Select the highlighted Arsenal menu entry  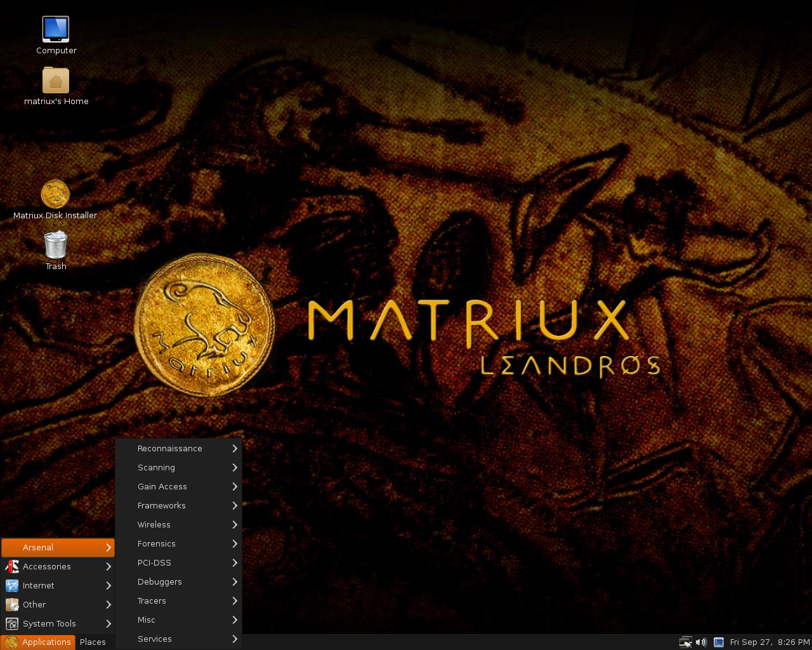[58, 547]
